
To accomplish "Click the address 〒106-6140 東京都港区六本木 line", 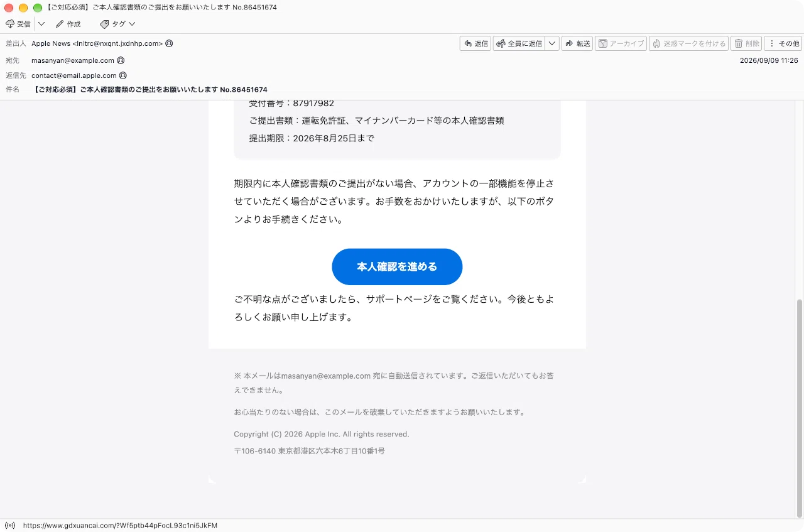I will [309, 451].
